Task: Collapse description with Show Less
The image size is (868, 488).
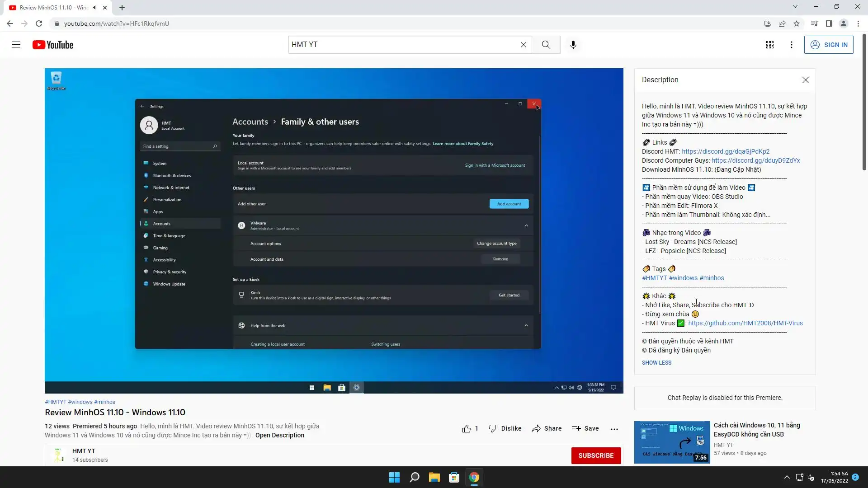Action: (656, 363)
